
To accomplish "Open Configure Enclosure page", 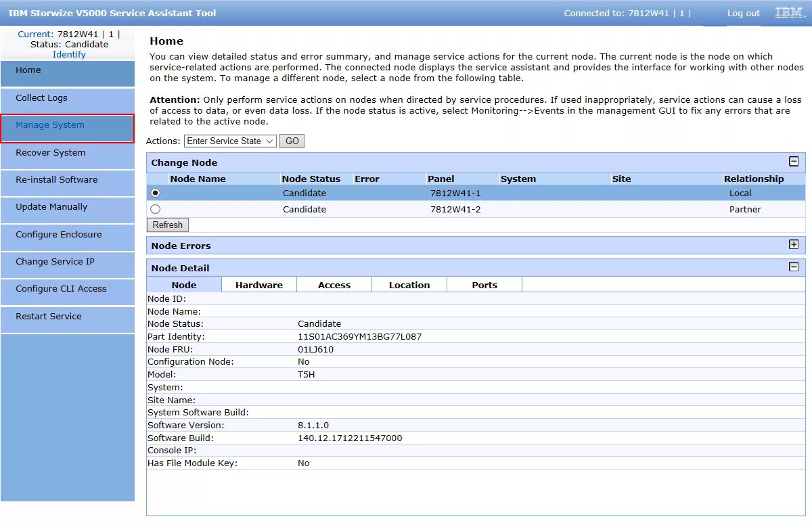I will coord(68,238).
